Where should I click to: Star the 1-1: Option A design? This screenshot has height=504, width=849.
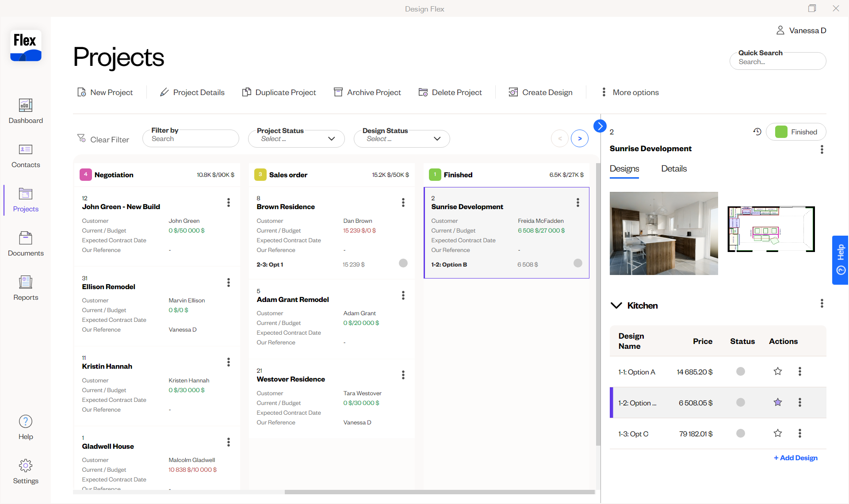tap(778, 371)
